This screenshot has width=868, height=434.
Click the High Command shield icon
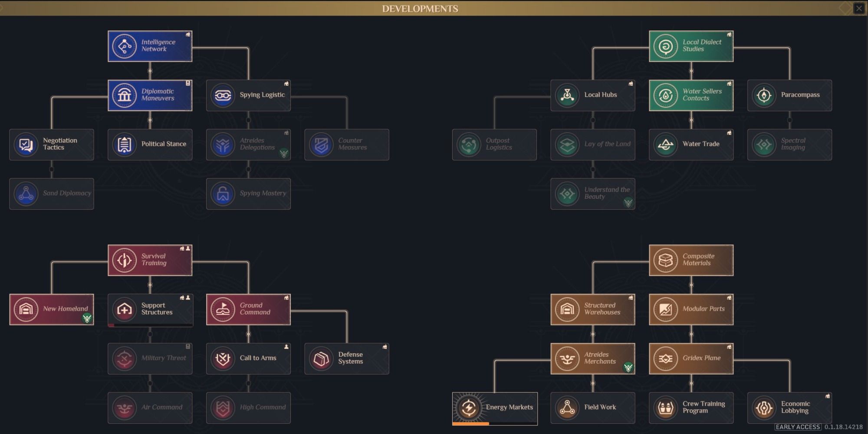tap(223, 408)
